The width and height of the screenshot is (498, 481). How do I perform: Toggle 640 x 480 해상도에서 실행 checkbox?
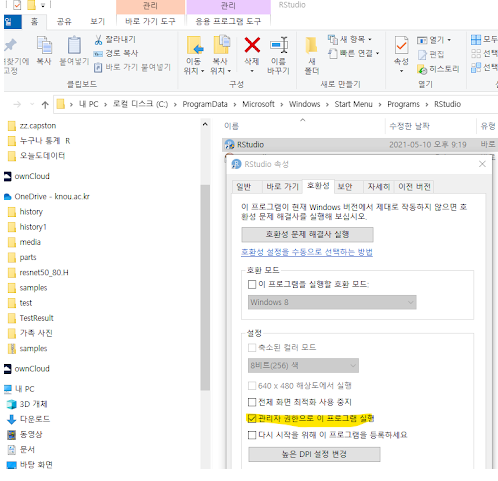coord(252,386)
